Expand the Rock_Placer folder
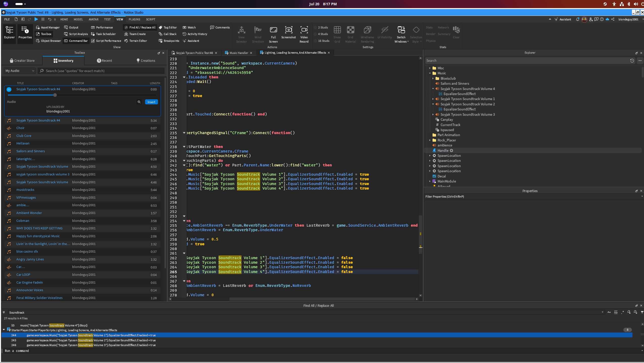 (x=430, y=140)
